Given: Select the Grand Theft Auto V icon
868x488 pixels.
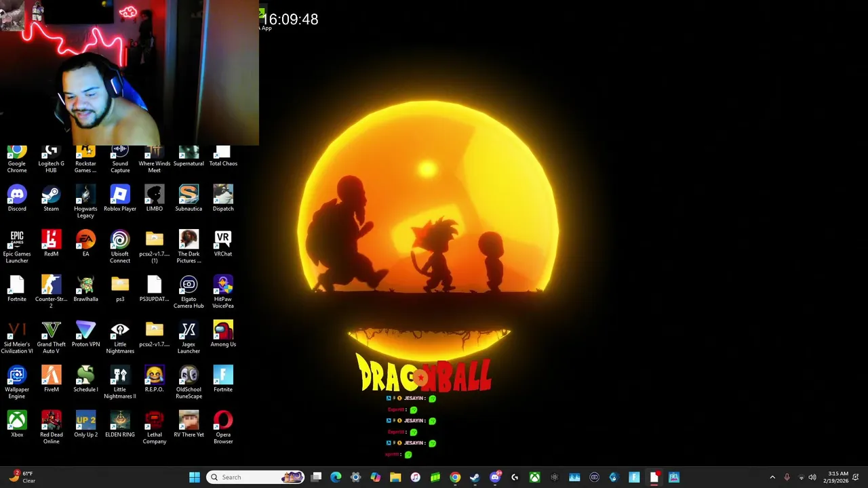Looking at the screenshot, I should [x=51, y=338].
